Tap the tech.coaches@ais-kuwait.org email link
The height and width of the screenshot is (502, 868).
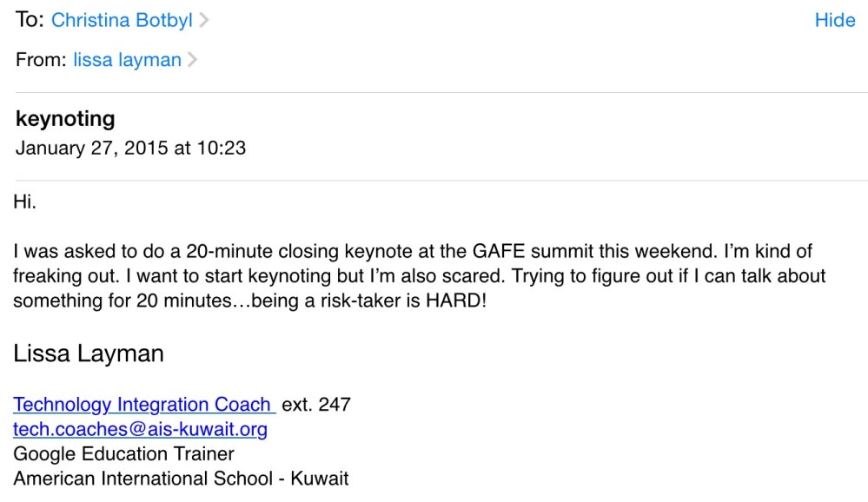pyautogui.click(x=140, y=429)
